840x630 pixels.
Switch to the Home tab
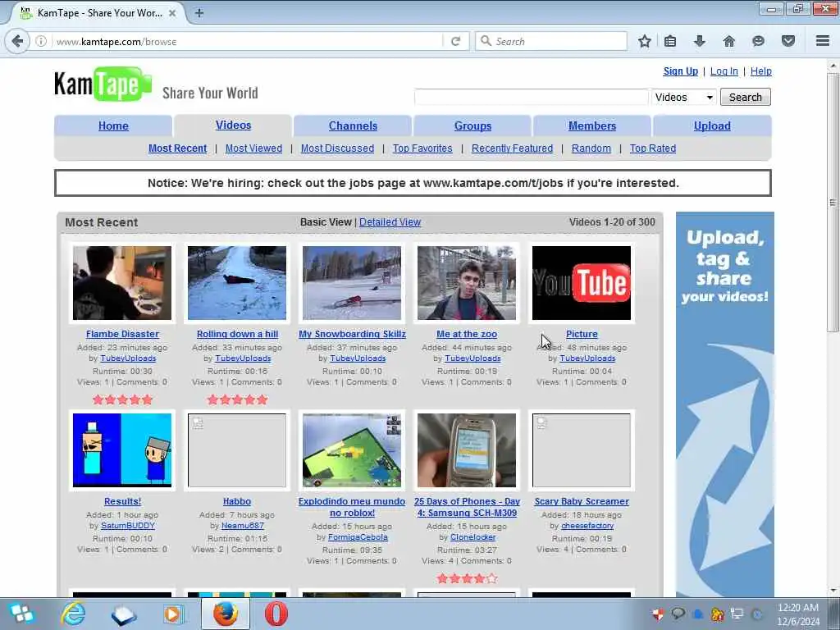tap(113, 126)
